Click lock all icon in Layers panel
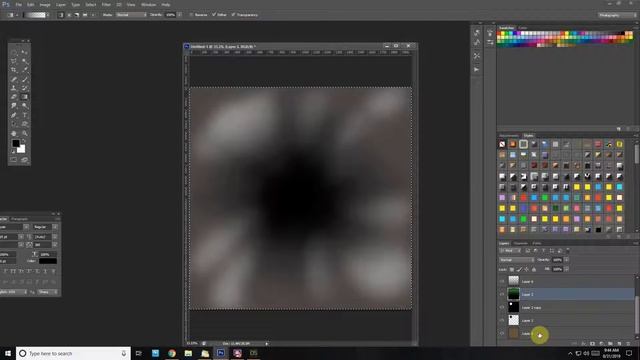Viewport: 640px width, 360px height. click(534, 269)
